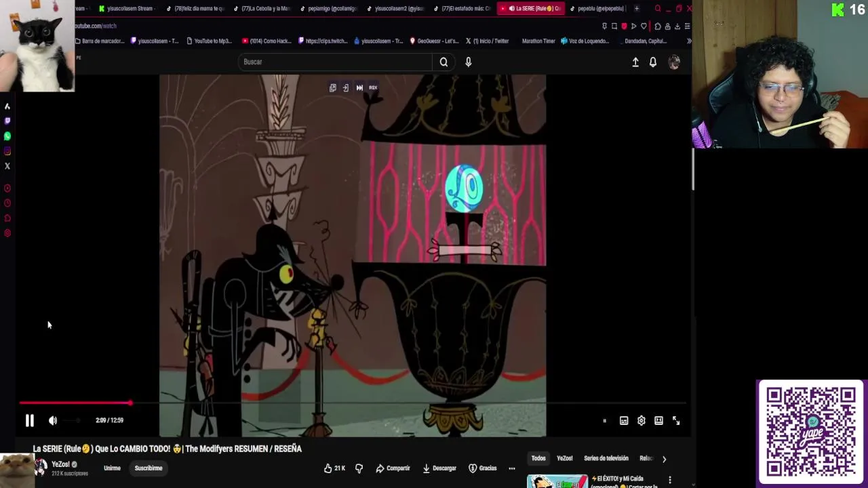Click the Gracias button
868x488 pixels.
click(x=483, y=468)
